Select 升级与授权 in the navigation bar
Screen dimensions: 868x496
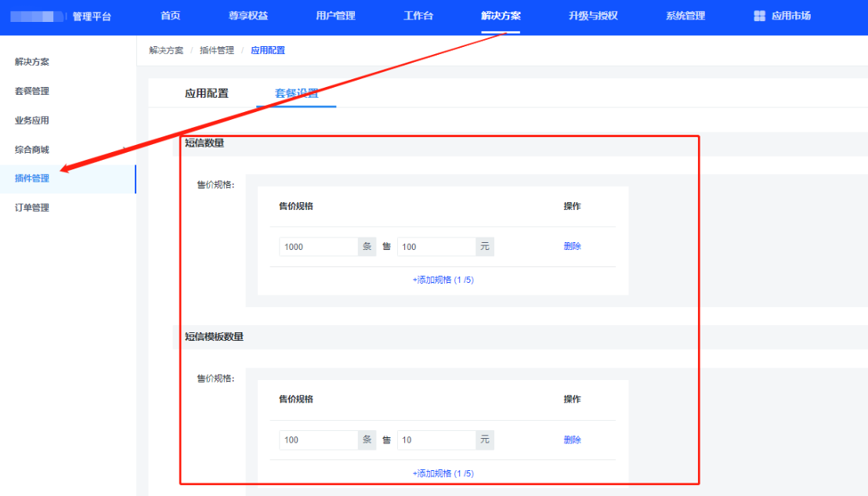[593, 16]
